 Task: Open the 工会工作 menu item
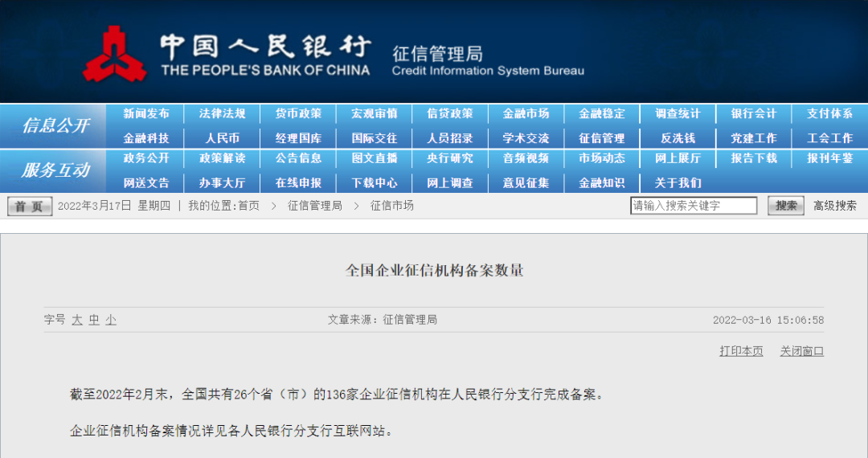point(829,138)
